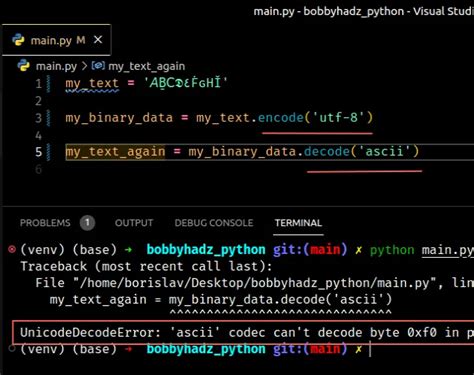Open my_text_again breadcrumb symbol
The image size is (474, 375).
[x=146, y=66]
